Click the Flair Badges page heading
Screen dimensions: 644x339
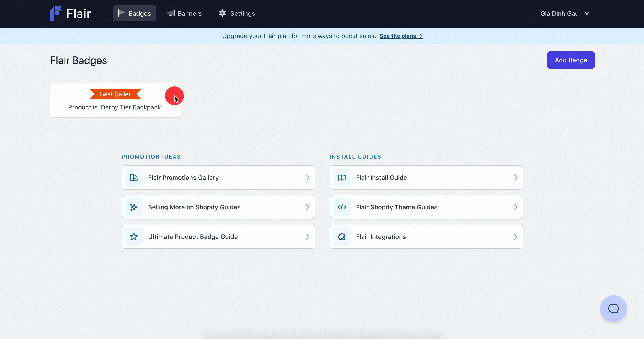[78, 60]
